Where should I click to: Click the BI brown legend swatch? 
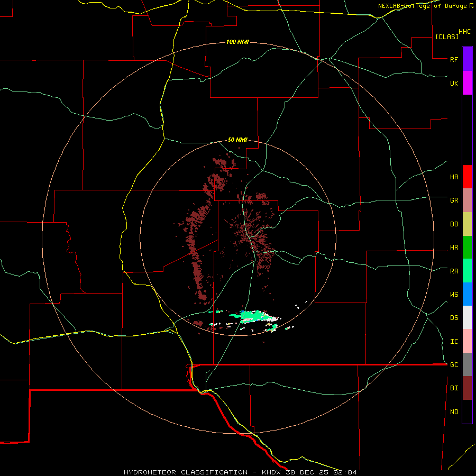coord(467,388)
